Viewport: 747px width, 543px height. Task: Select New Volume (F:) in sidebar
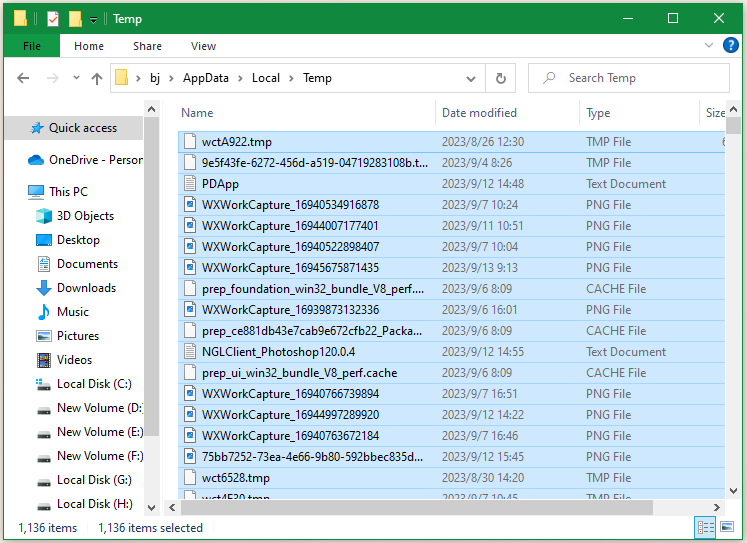(x=89, y=456)
